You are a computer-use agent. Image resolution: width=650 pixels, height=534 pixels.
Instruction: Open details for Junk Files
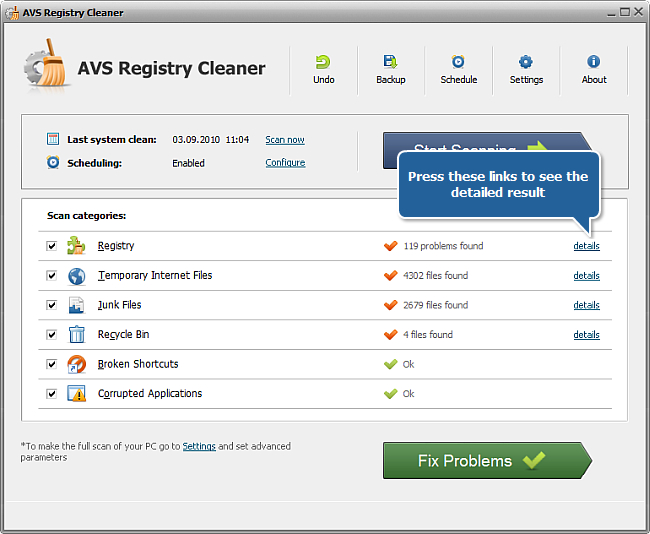pyautogui.click(x=586, y=305)
